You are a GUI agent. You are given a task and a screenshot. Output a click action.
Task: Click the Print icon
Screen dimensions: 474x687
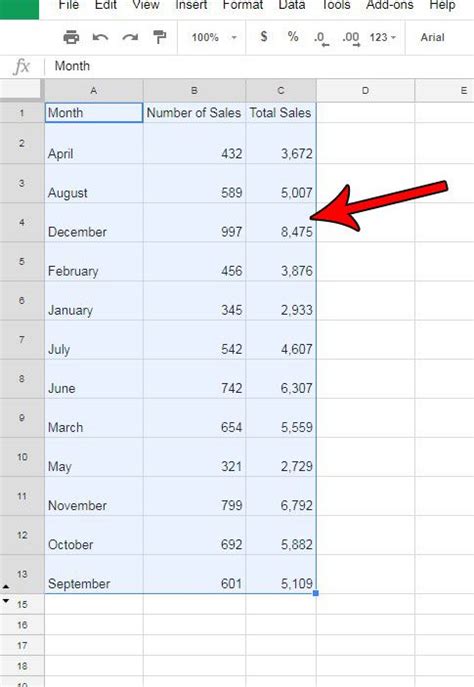71,37
